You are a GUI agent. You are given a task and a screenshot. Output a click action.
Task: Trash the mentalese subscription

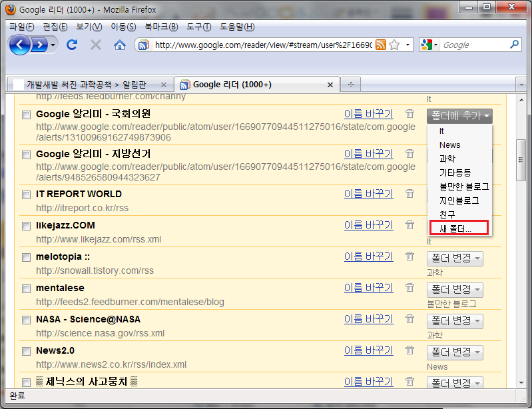409,288
